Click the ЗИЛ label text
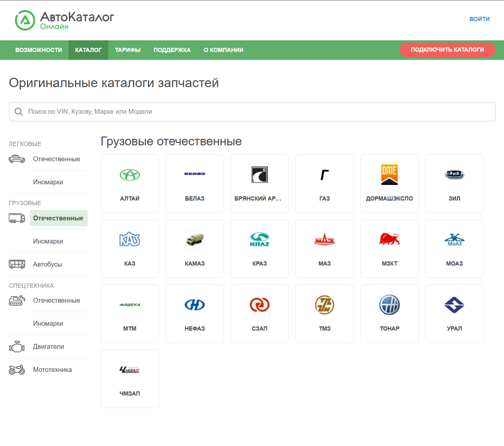 click(x=454, y=199)
